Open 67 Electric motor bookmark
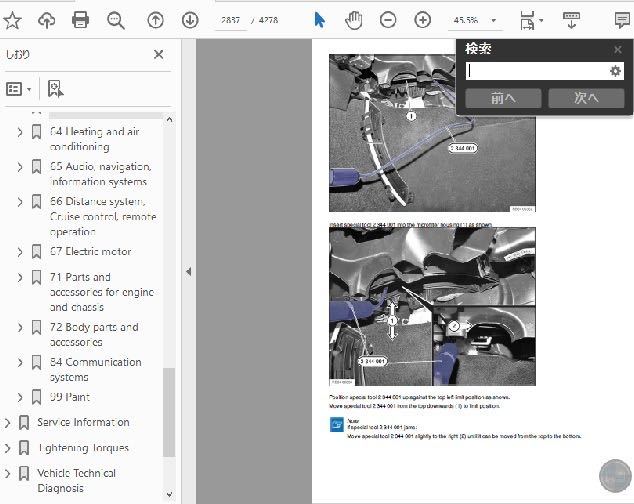634x504 pixels. (x=91, y=252)
